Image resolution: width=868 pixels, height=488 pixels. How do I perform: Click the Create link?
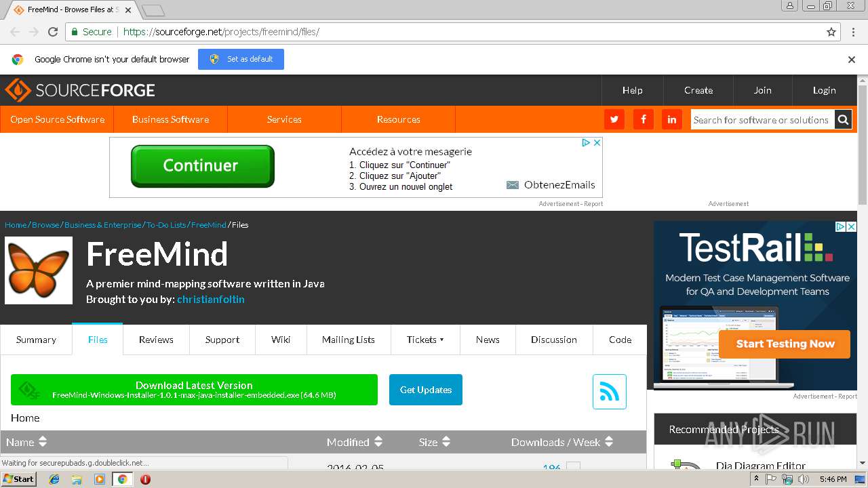(698, 90)
